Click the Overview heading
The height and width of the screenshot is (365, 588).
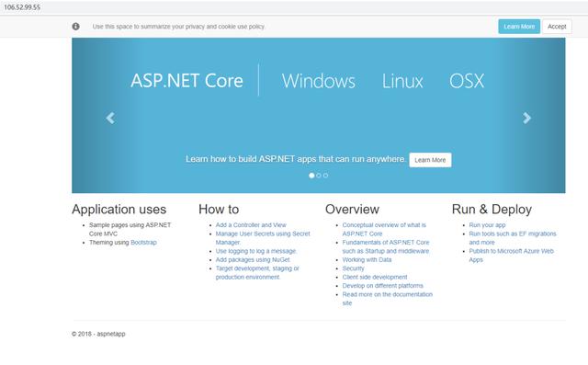(352, 210)
